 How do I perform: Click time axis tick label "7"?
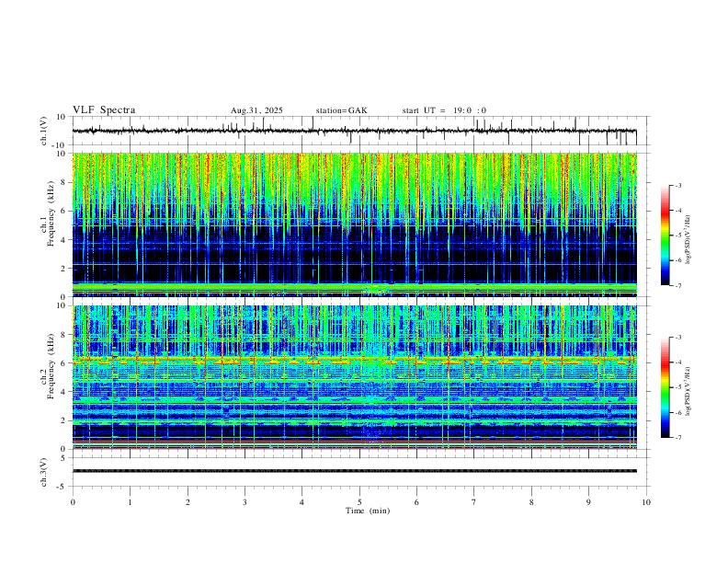tap(474, 502)
